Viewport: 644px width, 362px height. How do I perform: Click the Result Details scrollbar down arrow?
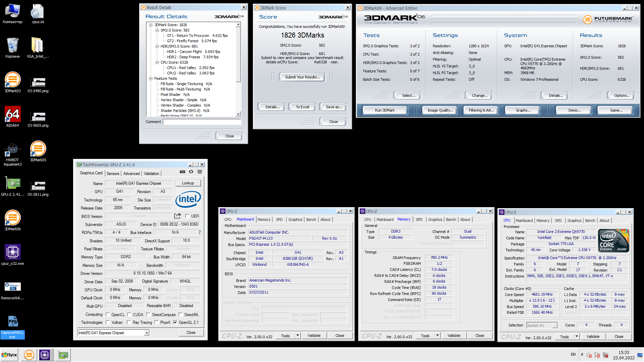(x=238, y=114)
